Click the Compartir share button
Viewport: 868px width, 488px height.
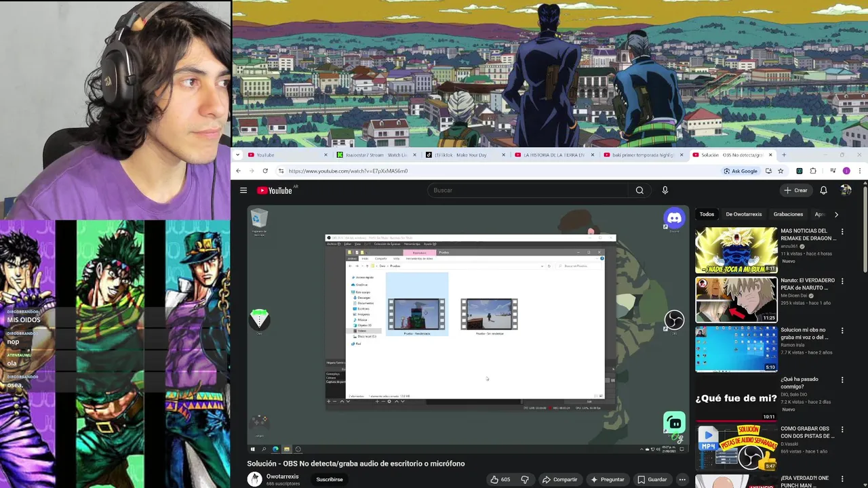(559, 479)
